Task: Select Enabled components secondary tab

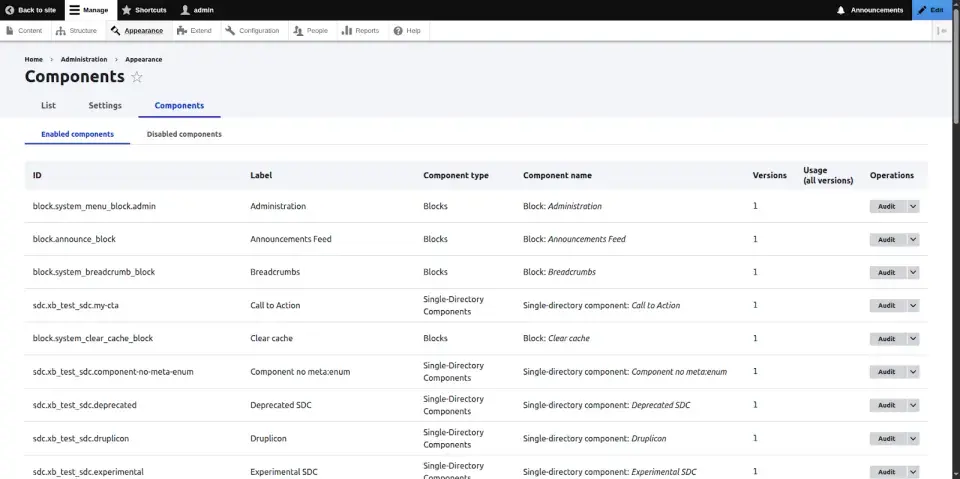Action: (x=77, y=134)
